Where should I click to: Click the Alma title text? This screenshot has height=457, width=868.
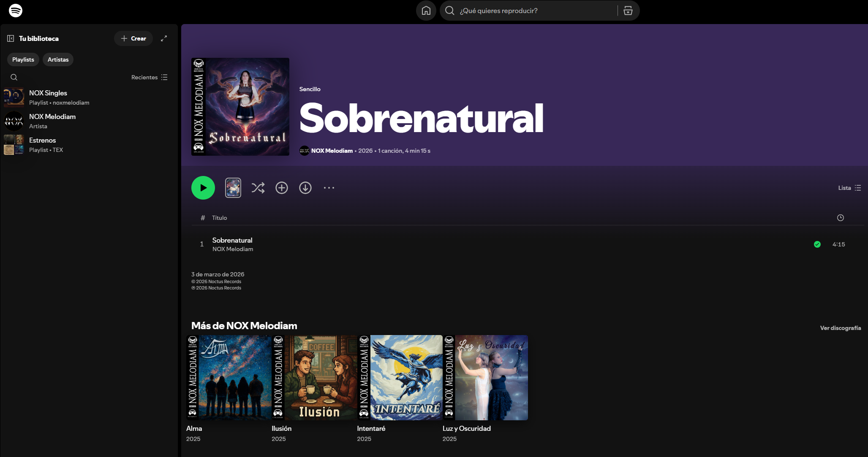tap(194, 428)
